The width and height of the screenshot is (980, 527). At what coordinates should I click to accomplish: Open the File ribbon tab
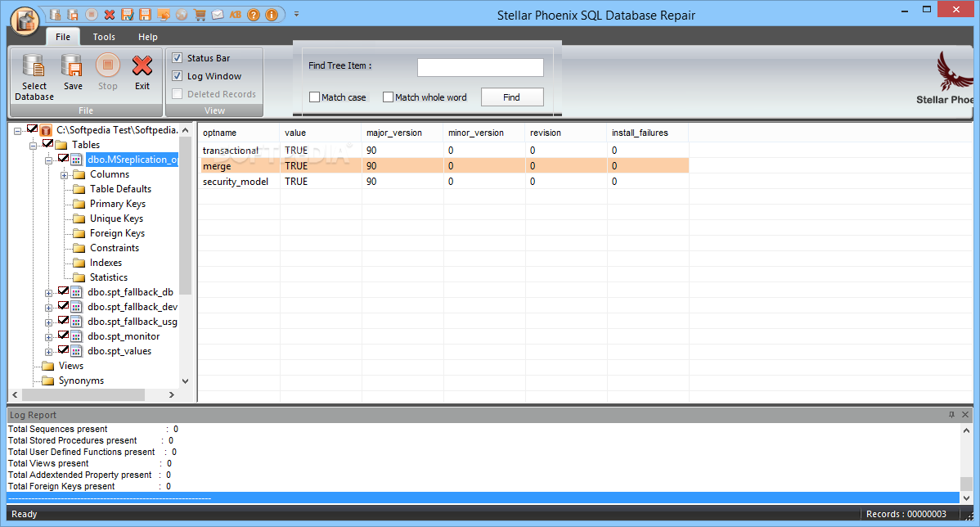pyautogui.click(x=63, y=37)
